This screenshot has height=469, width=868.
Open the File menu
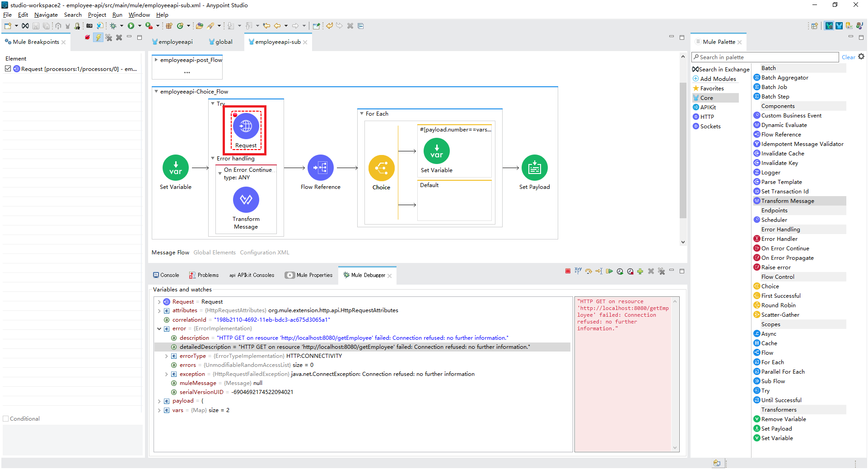point(7,15)
